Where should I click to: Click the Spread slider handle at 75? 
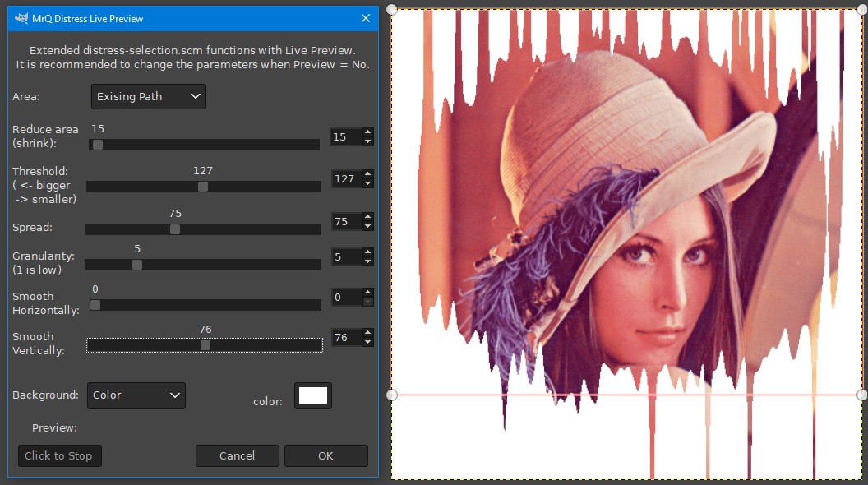point(175,229)
